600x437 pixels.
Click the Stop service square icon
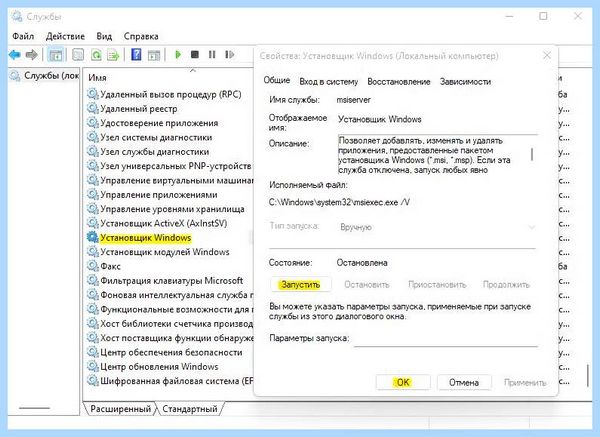(x=195, y=55)
